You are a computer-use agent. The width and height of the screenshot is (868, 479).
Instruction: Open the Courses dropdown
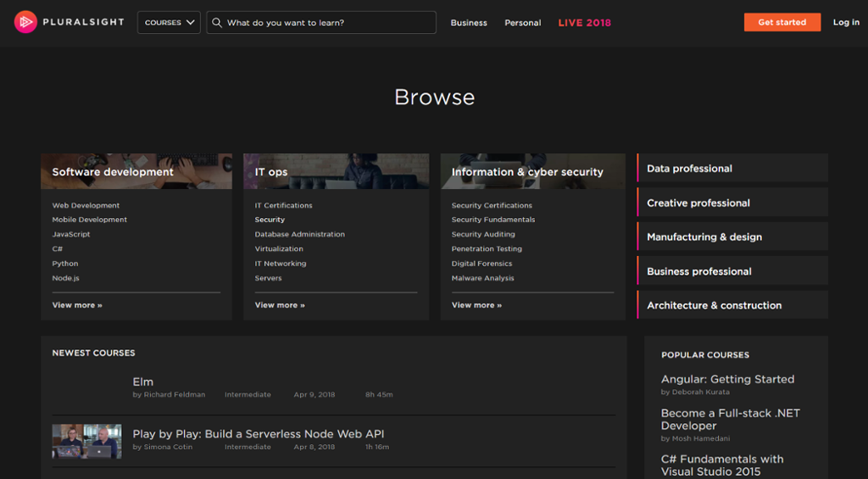pos(169,23)
